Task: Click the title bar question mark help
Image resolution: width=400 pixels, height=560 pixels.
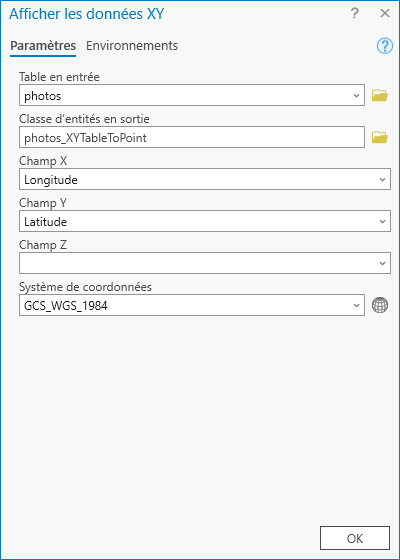Action: coord(354,13)
